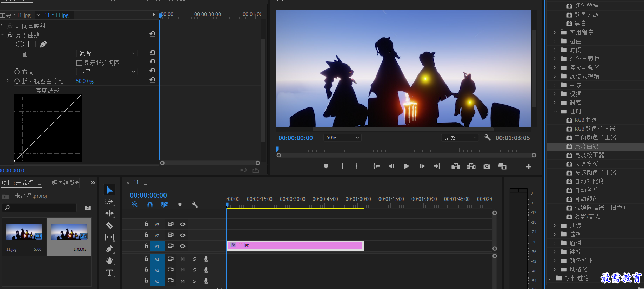This screenshot has height=289, width=644.
Task: Reset the 亮度曲线 effect
Action: [153, 34]
